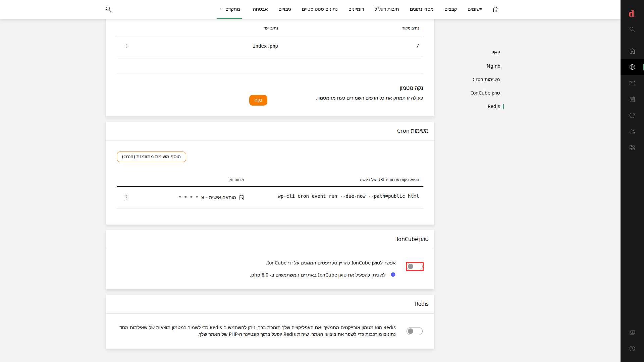
Task: Click the נקה מטמון heading
Action: pyautogui.click(x=411, y=88)
